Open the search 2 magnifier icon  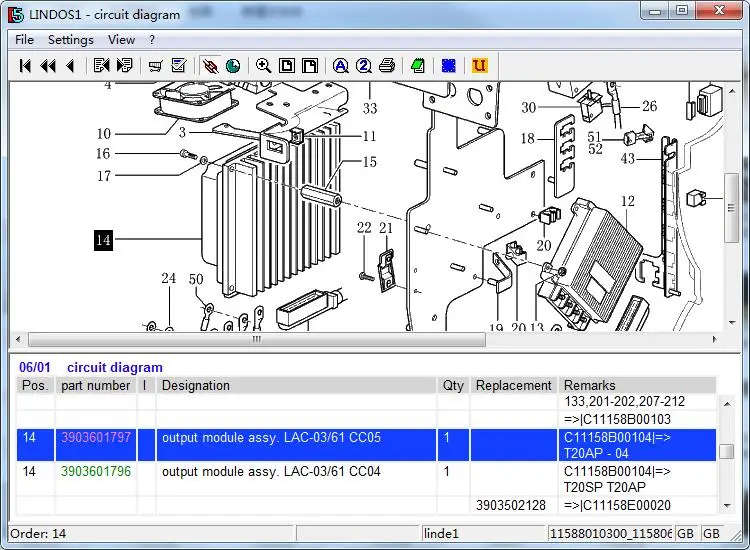pyautogui.click(x=364, y=66)
